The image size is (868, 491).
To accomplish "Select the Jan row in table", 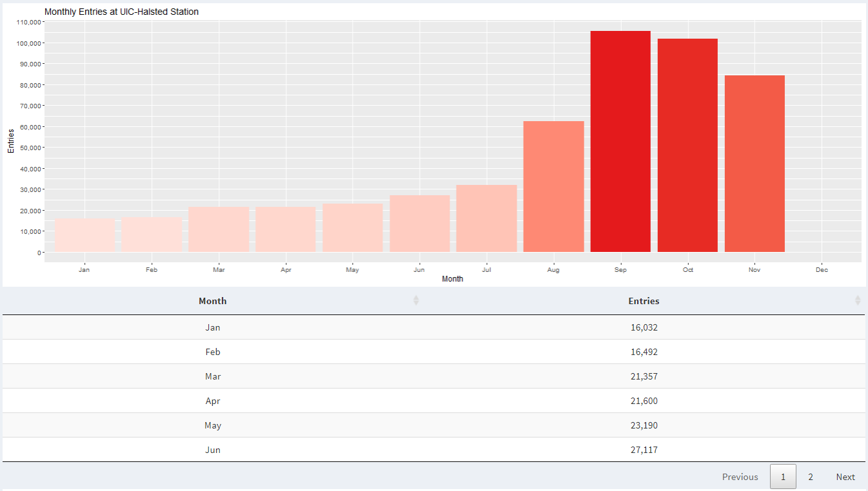I will (433, 327).
